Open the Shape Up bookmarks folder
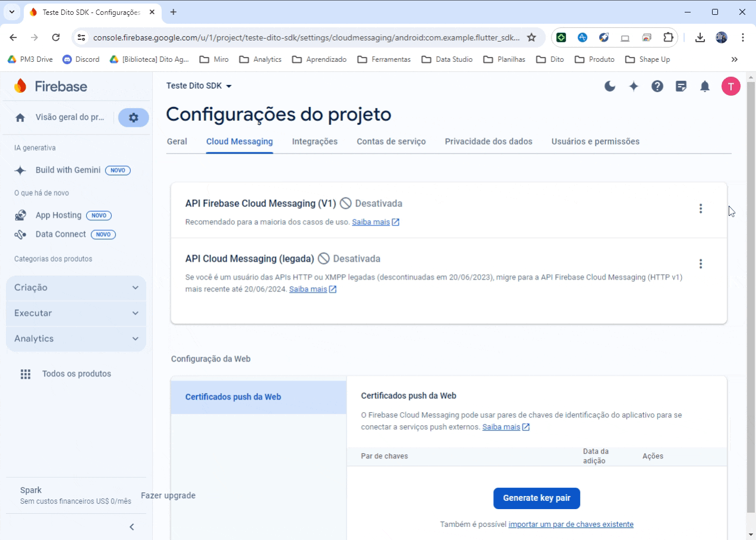Image resolution: width=756 pixels, height=540 pixels. coord(648,59)
